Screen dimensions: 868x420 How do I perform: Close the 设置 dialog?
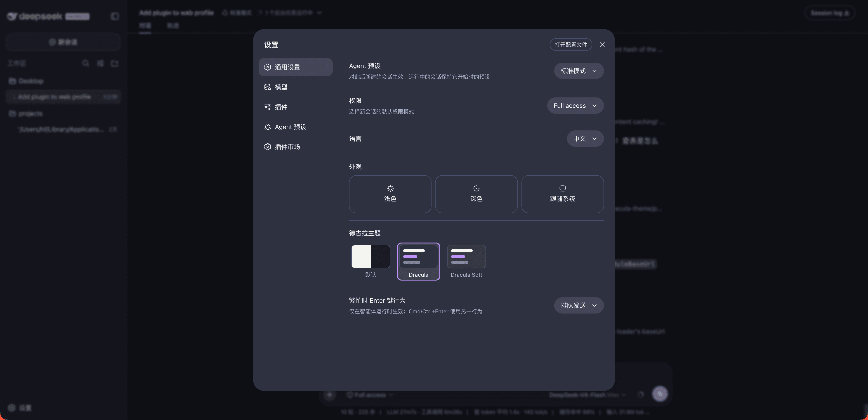[602, 45]
